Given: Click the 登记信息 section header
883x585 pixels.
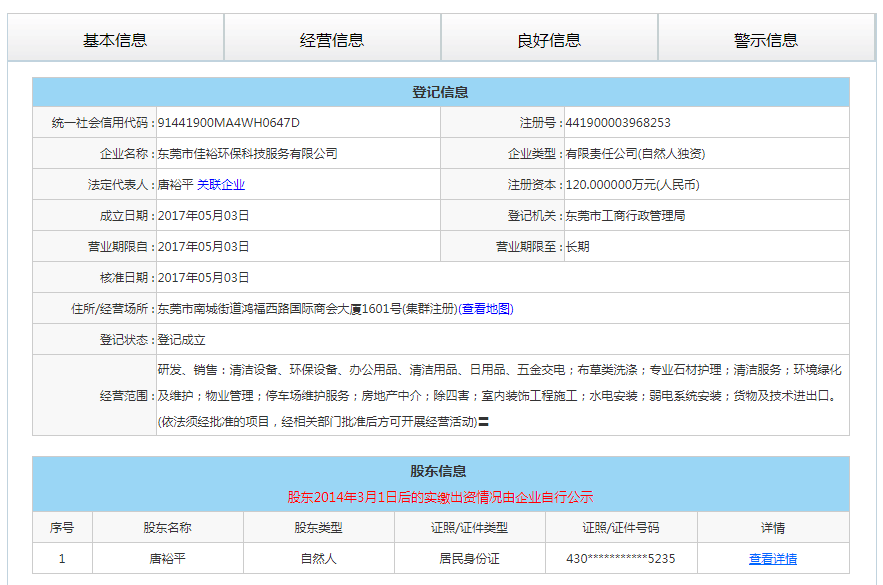Looking at the screenshot, I should pos(440,92).
